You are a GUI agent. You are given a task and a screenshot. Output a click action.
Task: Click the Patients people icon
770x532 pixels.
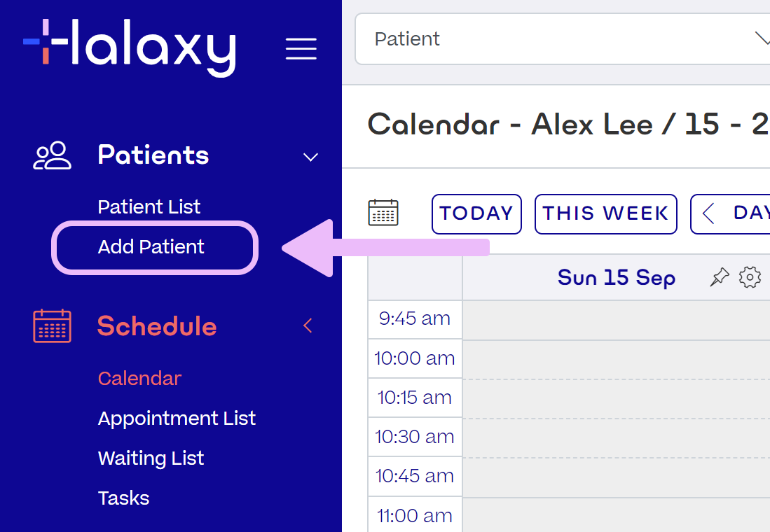[53, 155]
